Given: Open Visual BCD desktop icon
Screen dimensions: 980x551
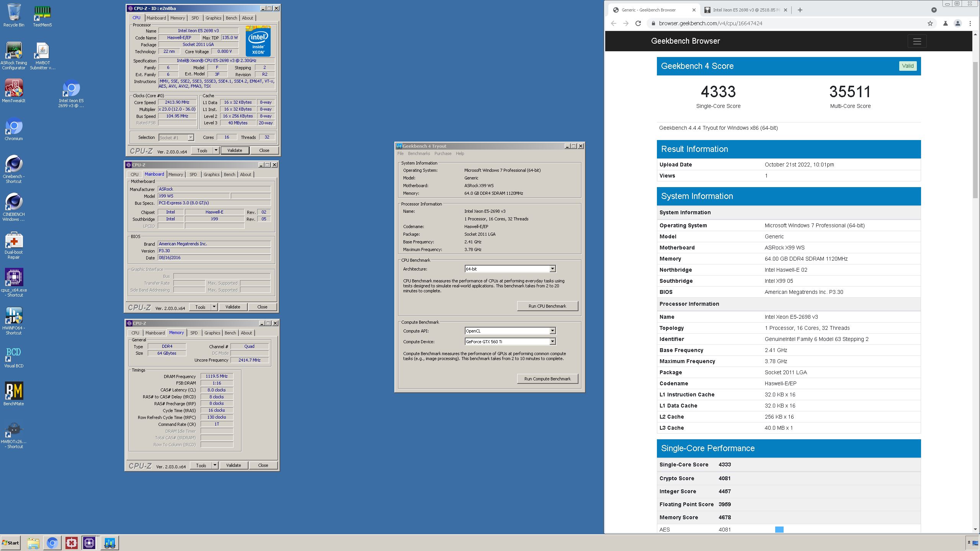Looking at the screenshot, I should click(14, 357).
